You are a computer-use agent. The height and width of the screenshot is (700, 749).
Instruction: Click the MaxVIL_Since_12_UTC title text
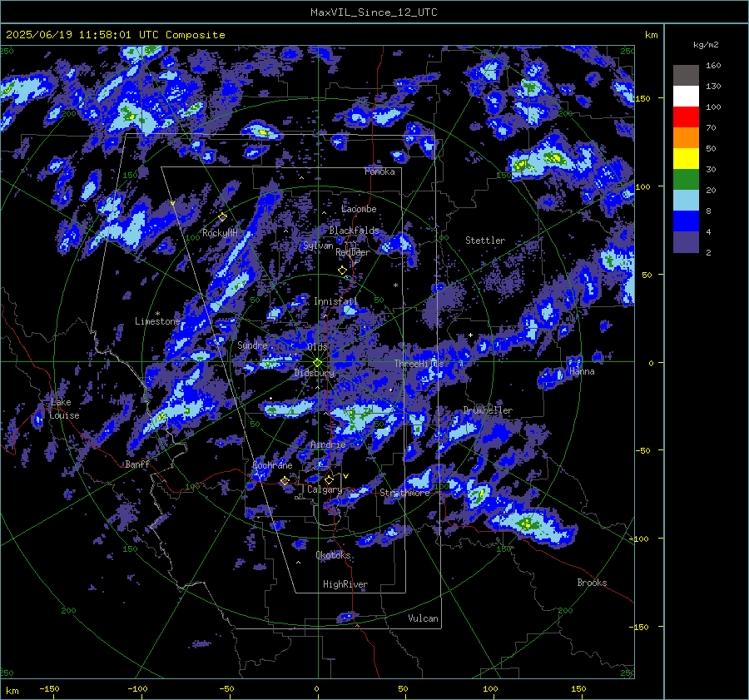coord(374,12)
